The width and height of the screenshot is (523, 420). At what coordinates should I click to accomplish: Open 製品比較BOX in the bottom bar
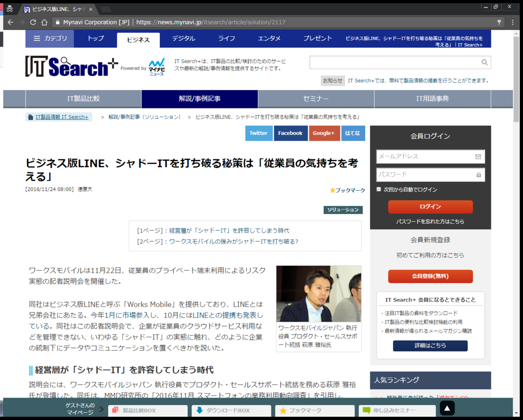tap(148, 410)
